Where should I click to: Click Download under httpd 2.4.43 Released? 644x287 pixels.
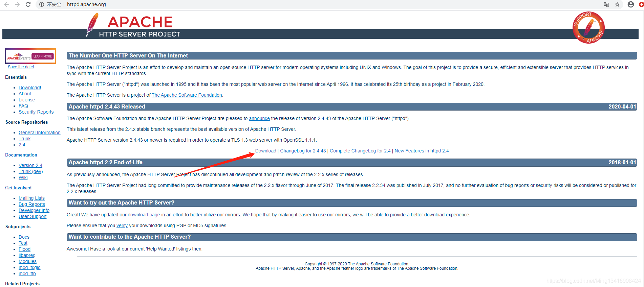265,151
